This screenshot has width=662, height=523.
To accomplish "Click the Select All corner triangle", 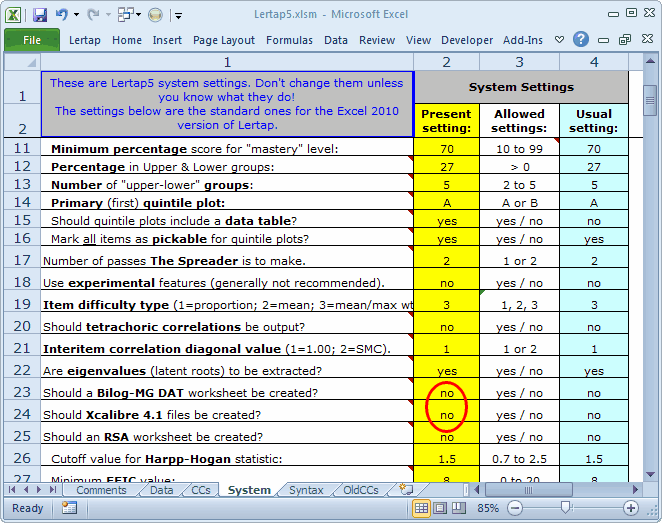I will (x=22, y=62).
